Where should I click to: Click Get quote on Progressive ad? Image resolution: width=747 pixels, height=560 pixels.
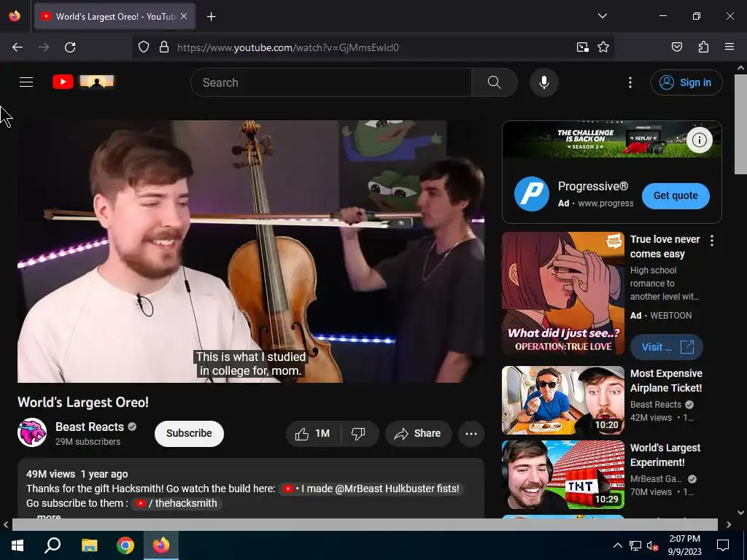[676, 195]
